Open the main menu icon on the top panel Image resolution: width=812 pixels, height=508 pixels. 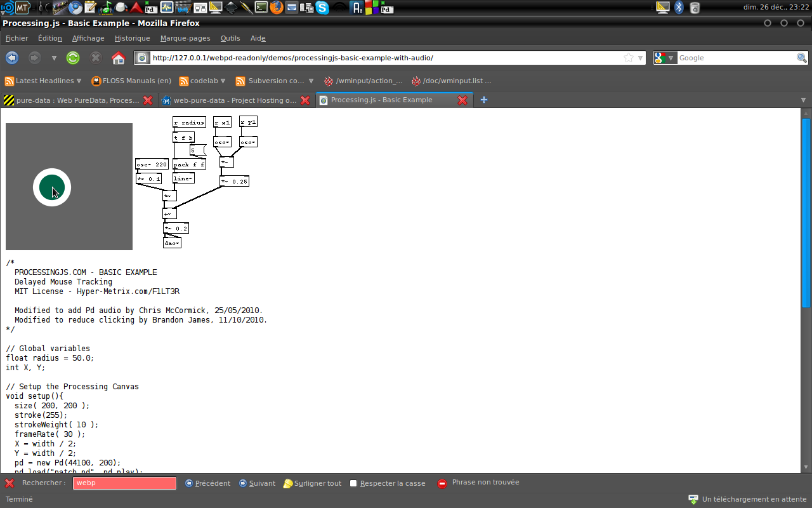[7, 8]
